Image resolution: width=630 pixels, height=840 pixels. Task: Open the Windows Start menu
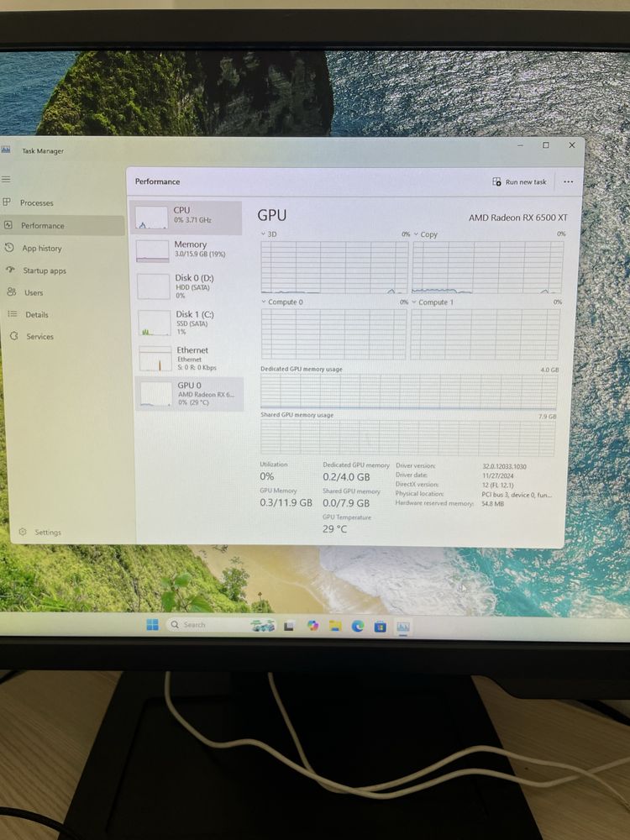click(x=153, y=625)
